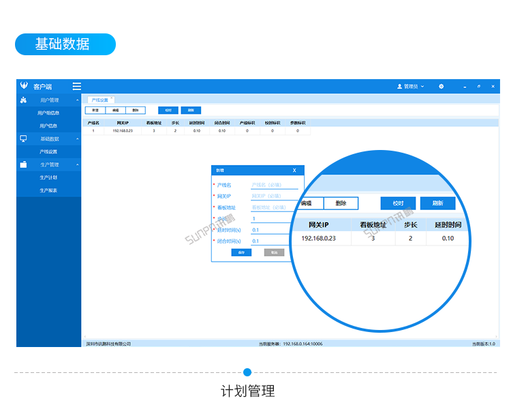Click the 产线名 input field
511x420 pixels.
(274, 185)
